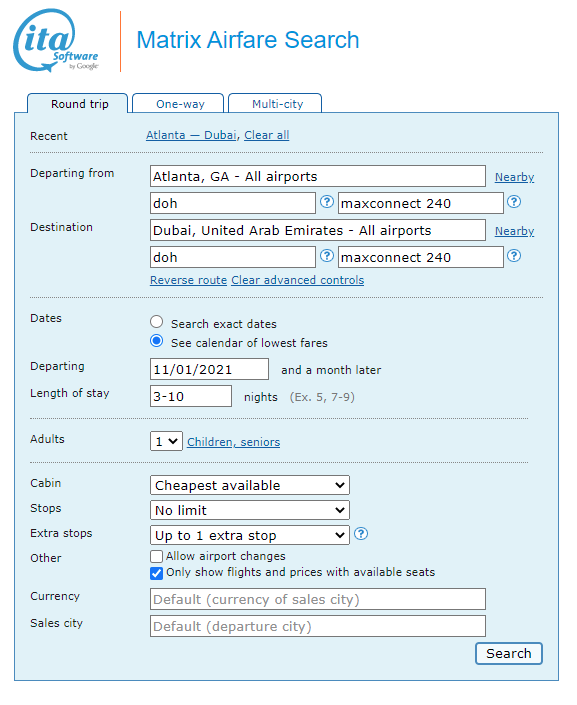Viewport: 577px width, 705px height.
Task: Enable Allow airport changes checkbox
Action: (157, 557)
